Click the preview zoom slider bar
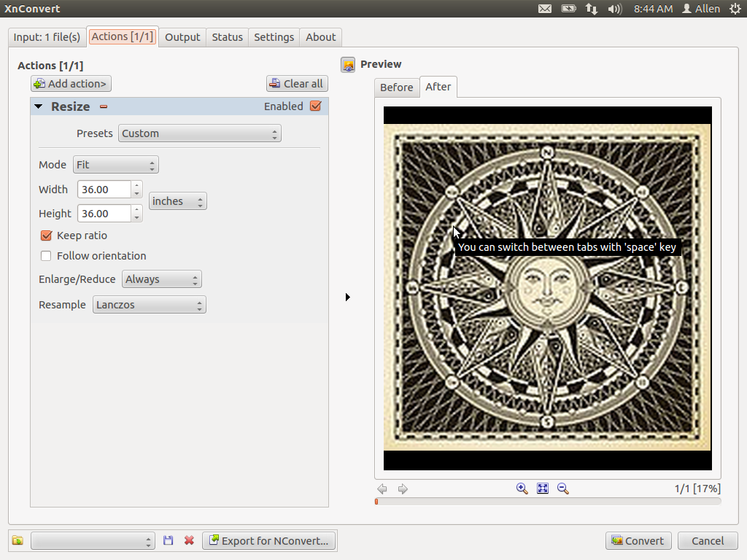Screen dimensions: 747x560 (547, 502)
